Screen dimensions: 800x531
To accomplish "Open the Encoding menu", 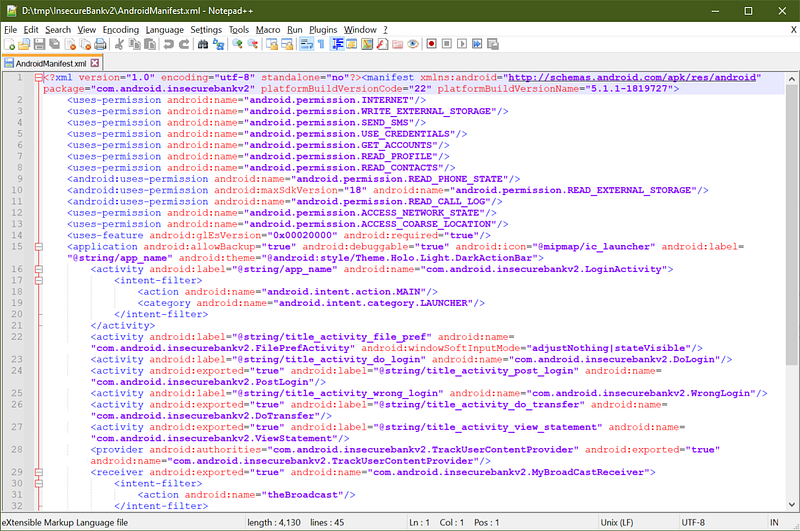I will pyautogui.click(x=120, y=30).
